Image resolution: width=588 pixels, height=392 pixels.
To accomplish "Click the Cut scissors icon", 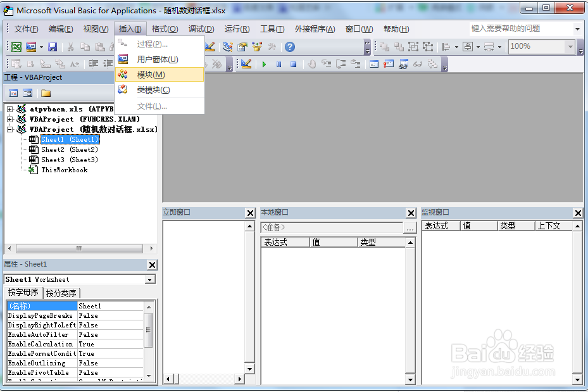I will pos(70,47).
